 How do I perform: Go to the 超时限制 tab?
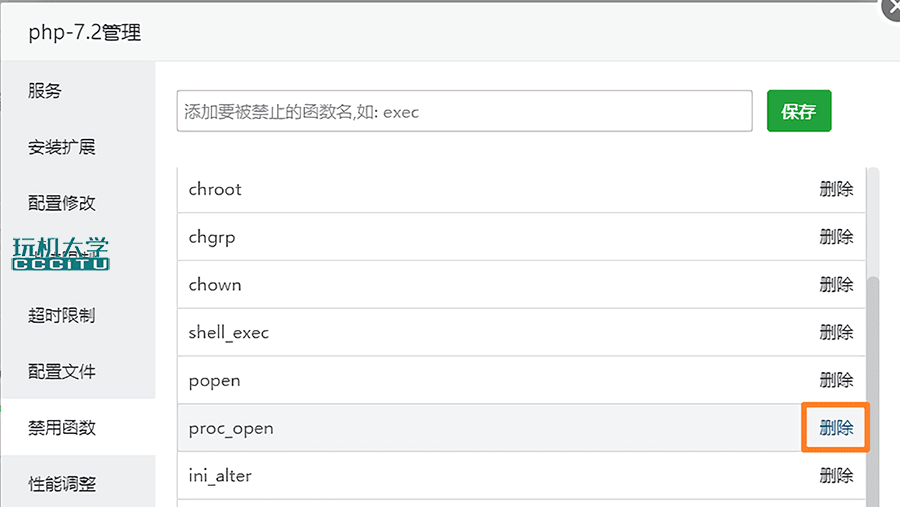point(62,315)
